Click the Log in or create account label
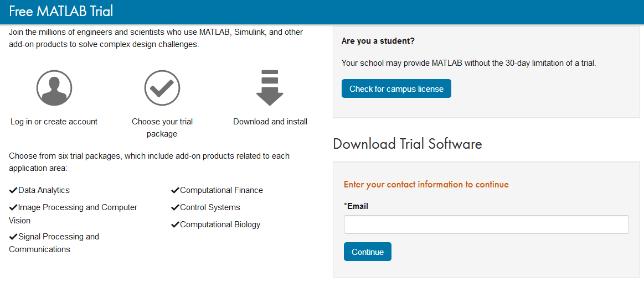The image size is (644, 282). coord(54,122)
